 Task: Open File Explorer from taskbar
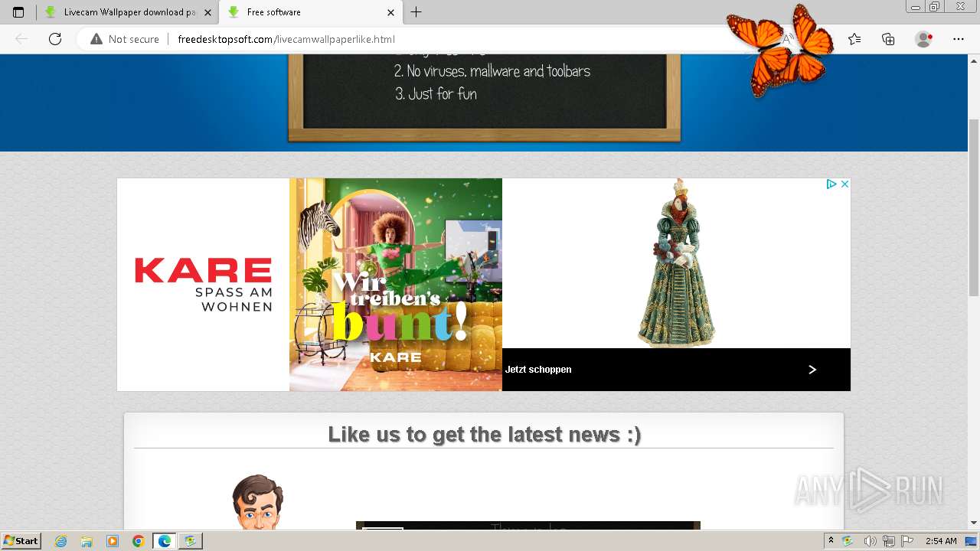pyautogui.click(x=87, y=541)
